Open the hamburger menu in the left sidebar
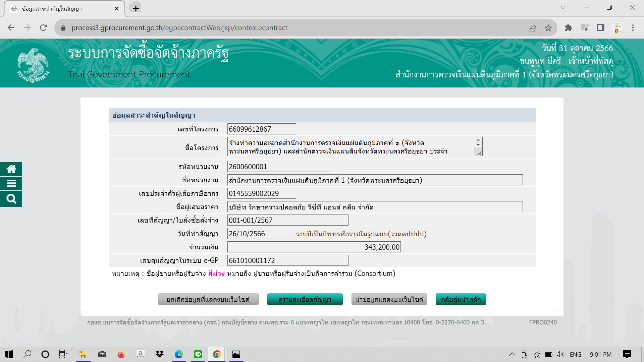This screenshot has width=644, height=362. [x=11, y=184]
